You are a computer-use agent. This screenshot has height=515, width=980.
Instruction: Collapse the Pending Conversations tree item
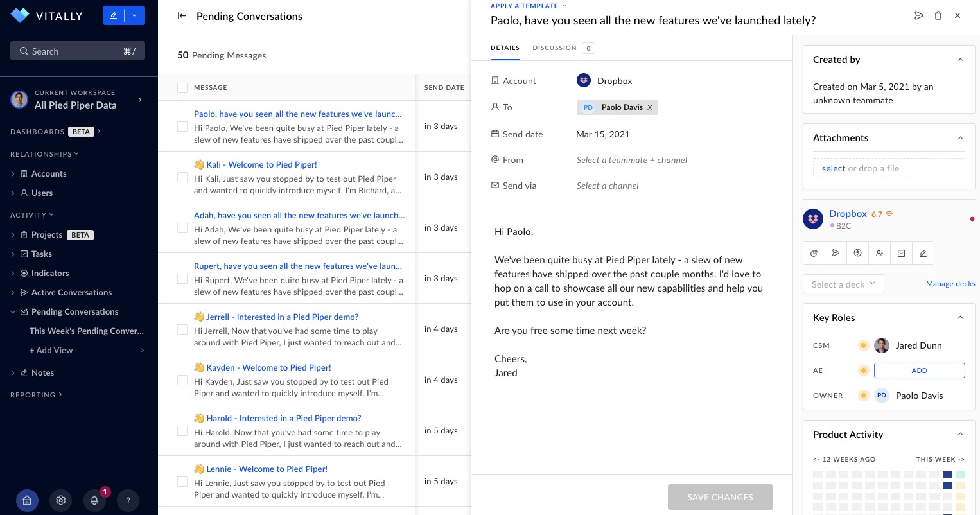(x=13, y=312)
